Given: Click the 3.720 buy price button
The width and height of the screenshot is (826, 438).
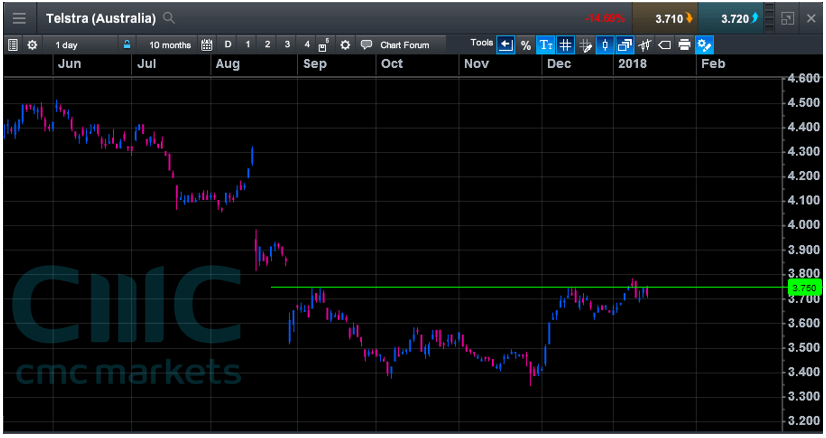Looking at the screenshot, I should 731,18.
